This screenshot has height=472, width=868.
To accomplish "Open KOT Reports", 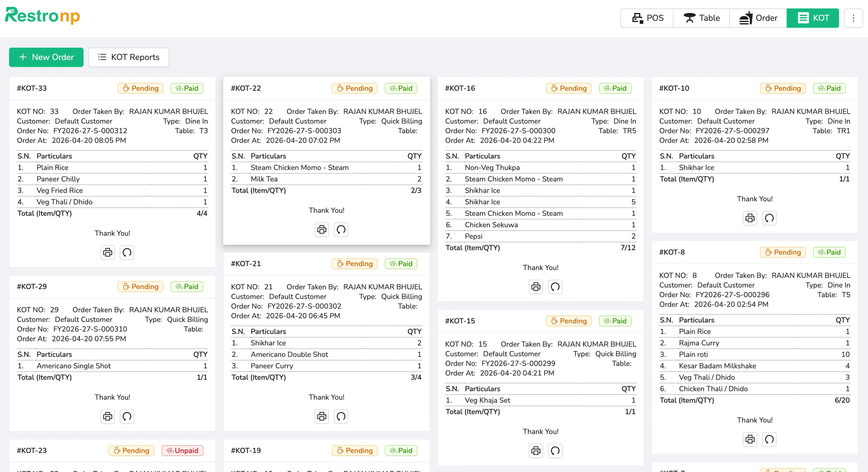I will click(x=128, y=57).
